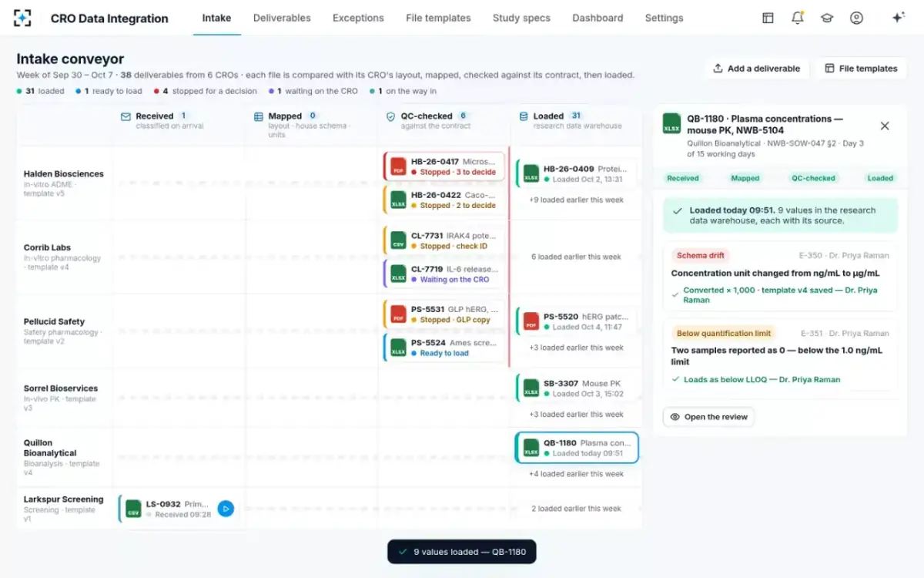924x578 pixels.
Task: Click the Mapped column table icon
Action: tap(259, 116)
